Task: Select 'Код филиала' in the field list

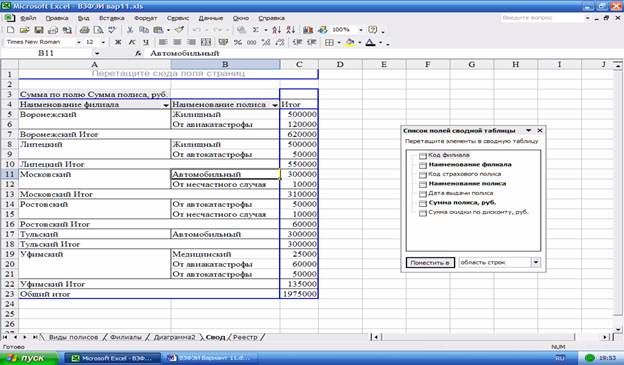Action: (448, 155)
